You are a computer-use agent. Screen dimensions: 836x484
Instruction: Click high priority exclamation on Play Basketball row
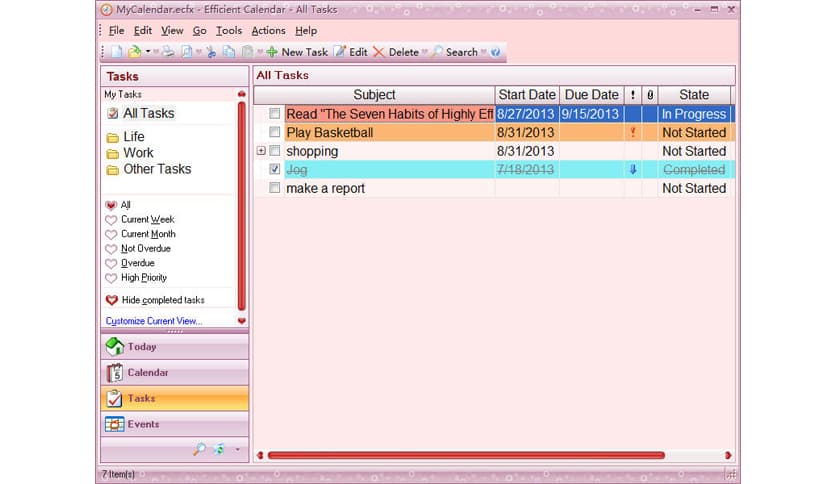click(x=633, y=132)
